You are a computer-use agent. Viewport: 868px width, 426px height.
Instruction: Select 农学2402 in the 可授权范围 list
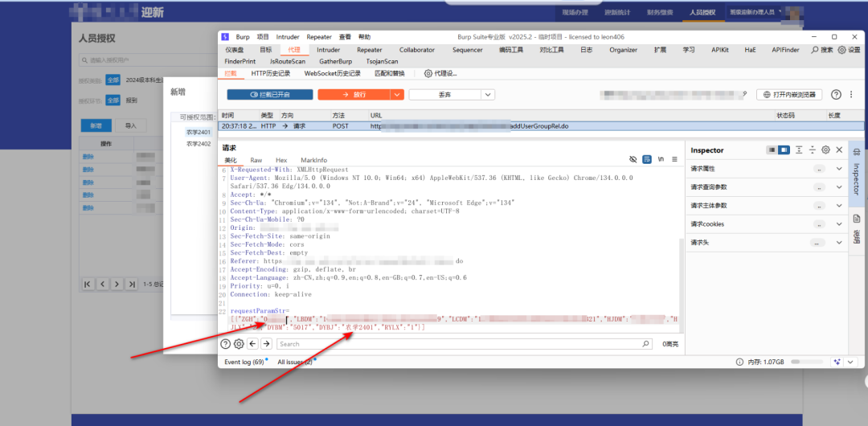[x=199, y=144]
